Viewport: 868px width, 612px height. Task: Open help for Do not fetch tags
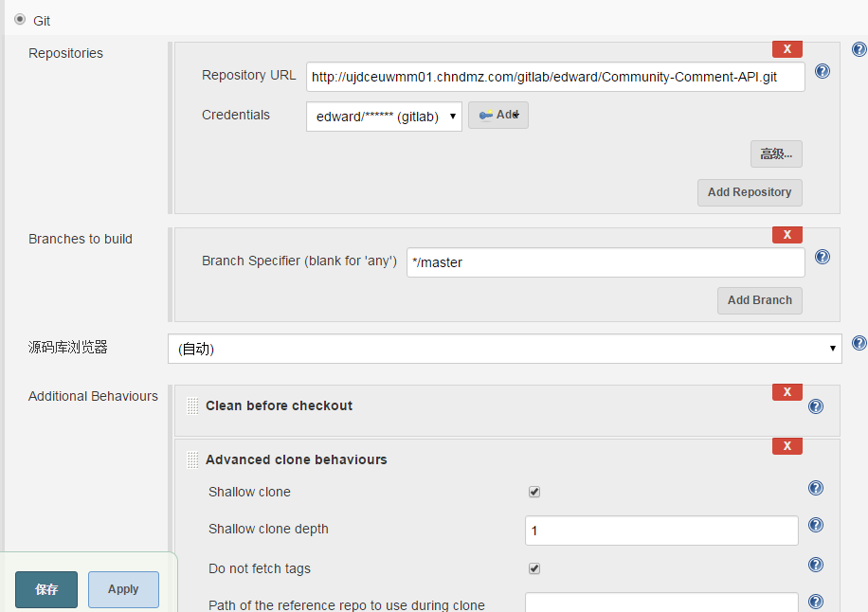click(816, 565)
